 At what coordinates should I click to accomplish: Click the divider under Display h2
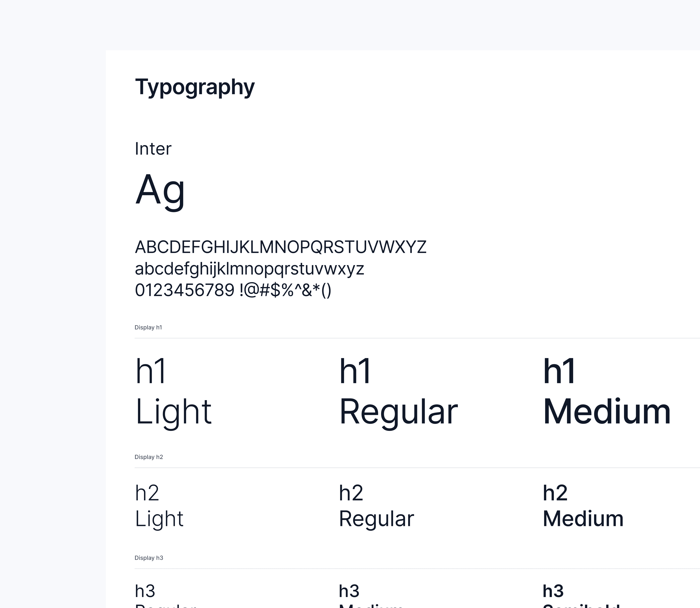coord(407,468)
